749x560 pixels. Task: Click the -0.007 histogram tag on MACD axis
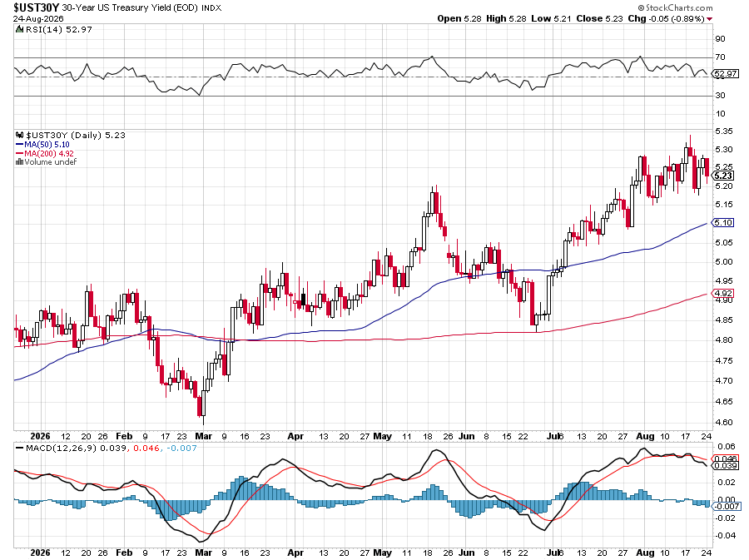click(x=726, y=506)
